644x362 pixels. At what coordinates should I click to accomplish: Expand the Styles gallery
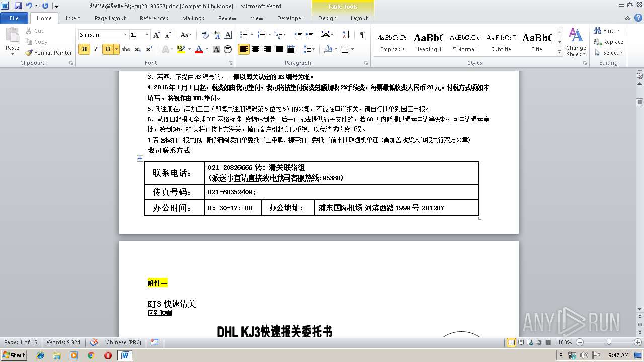[559, 52]
